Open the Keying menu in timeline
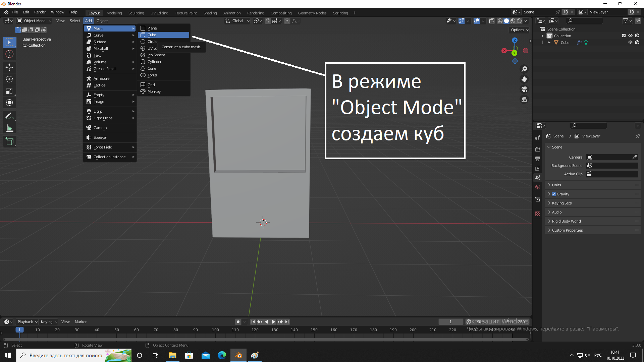This screenshot has width=644, height=362. click(x=49, y=322)
